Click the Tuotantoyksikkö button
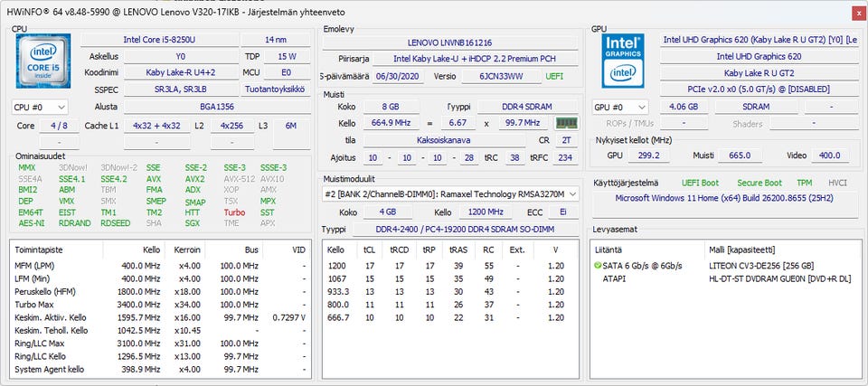This screenshot has height=386, width=868. (276, 89)
